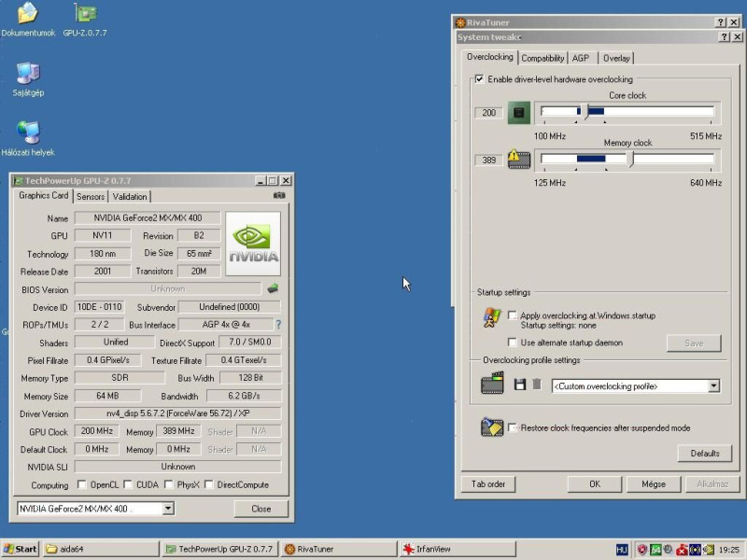
Task: Click the overclocking profile clapperboard icon
Action: coord(492,384)
